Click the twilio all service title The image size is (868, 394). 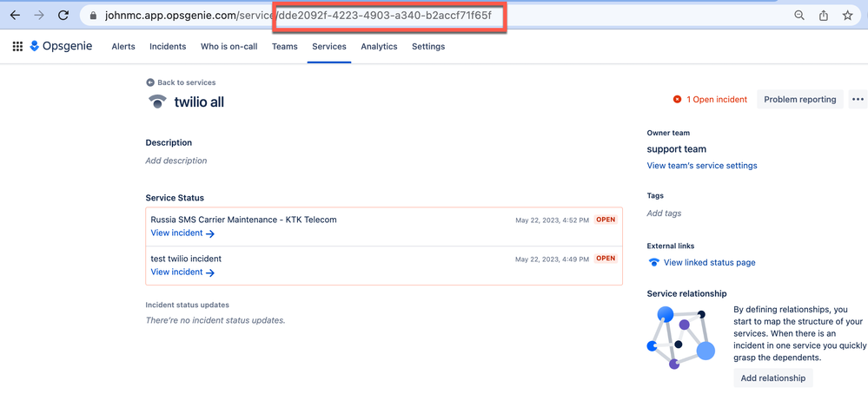(x=199, y=102)
